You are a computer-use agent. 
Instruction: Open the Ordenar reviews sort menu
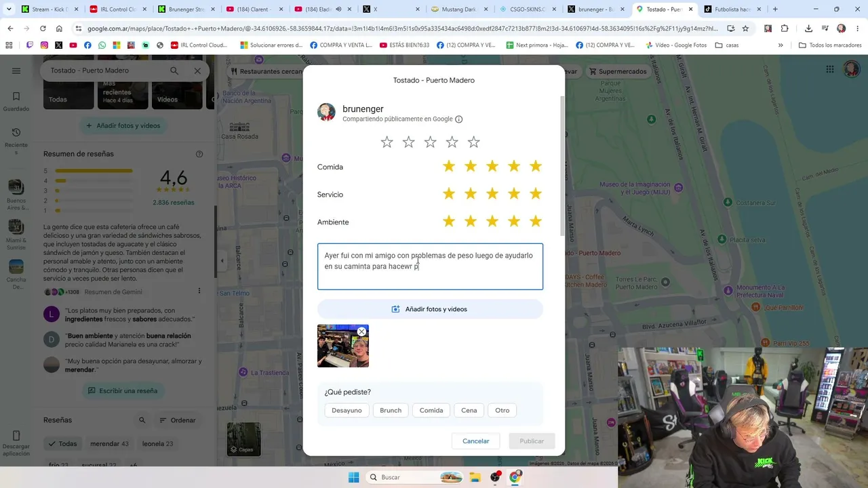point(178,420)
